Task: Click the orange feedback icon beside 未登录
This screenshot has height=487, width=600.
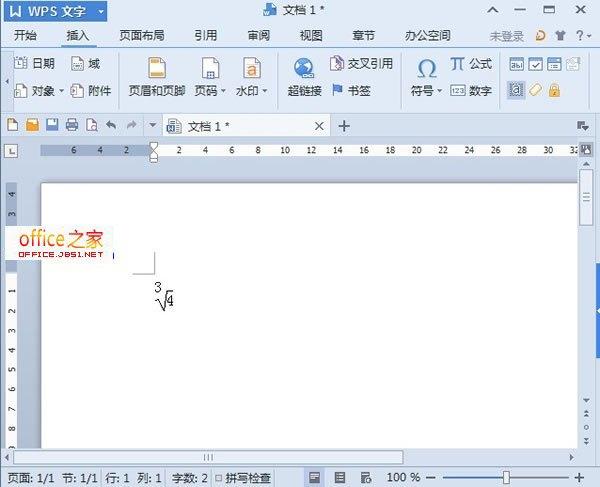Action: tap(540, 36)
